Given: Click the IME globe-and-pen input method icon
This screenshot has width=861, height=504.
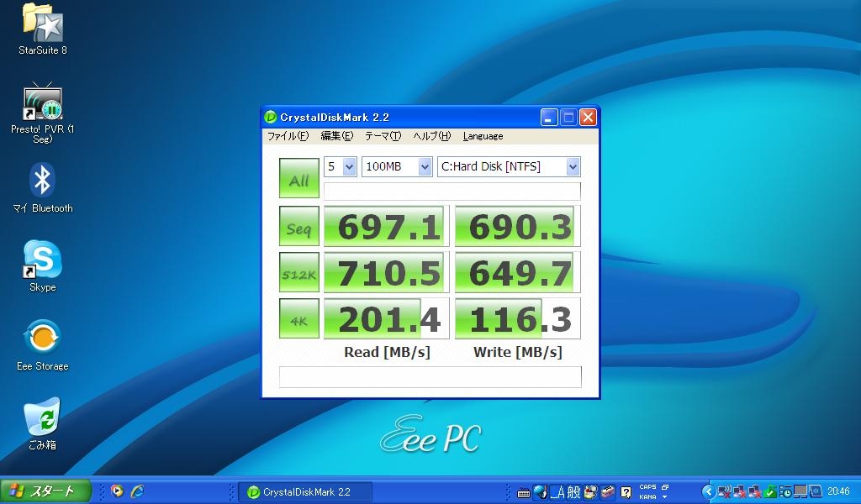Looking at the screenshot, I should 541,492.
